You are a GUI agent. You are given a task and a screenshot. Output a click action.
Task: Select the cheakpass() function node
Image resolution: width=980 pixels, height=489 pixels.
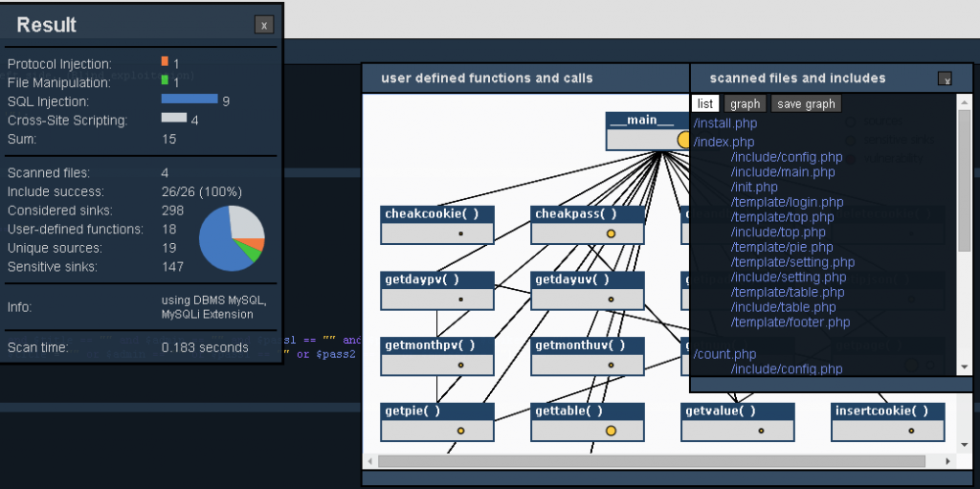click(x=588, y=214)
